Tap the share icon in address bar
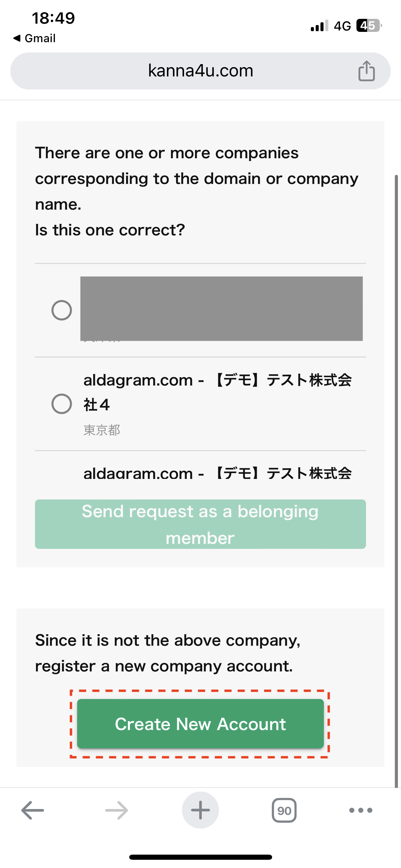 click(x=366, y=71)
